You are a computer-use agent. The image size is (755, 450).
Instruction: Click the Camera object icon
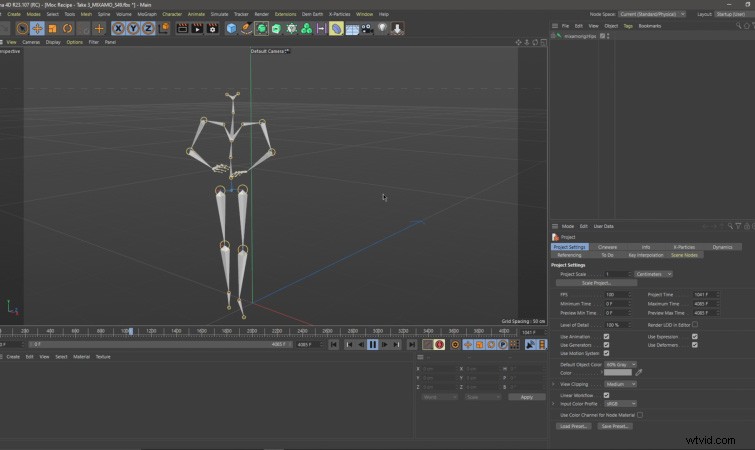[366, 29]
